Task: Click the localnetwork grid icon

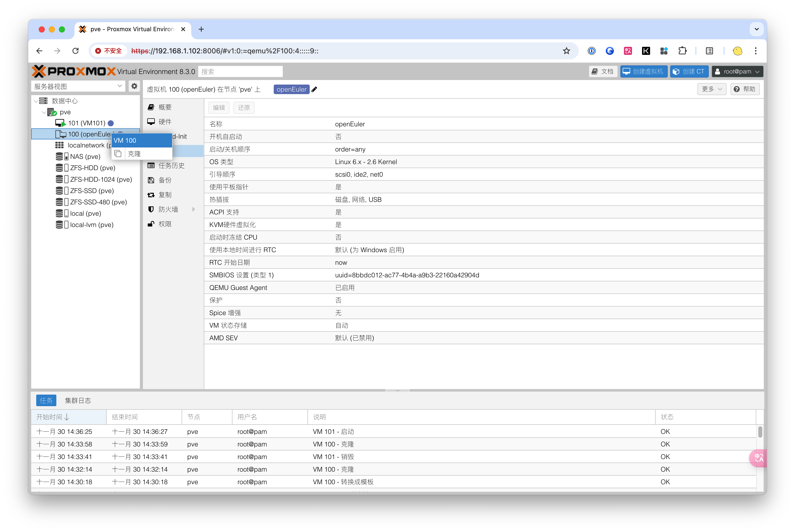Action: click(59, 145)
